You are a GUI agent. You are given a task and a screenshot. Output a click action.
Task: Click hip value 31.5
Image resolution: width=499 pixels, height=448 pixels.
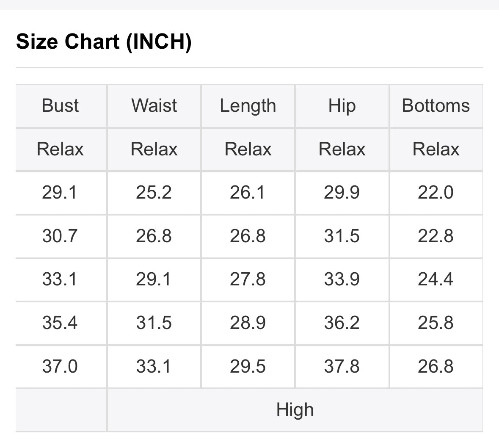342,236
